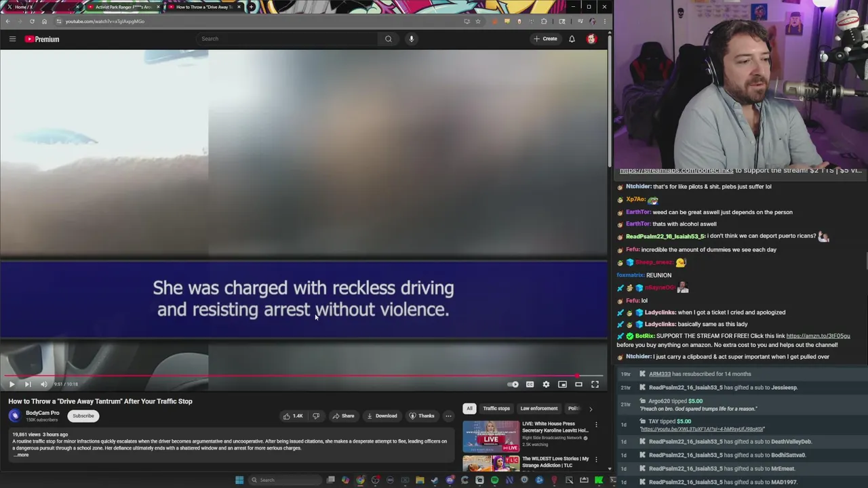
Task: Open the streamlabs link in chat
Action: [x=676, y=171]
